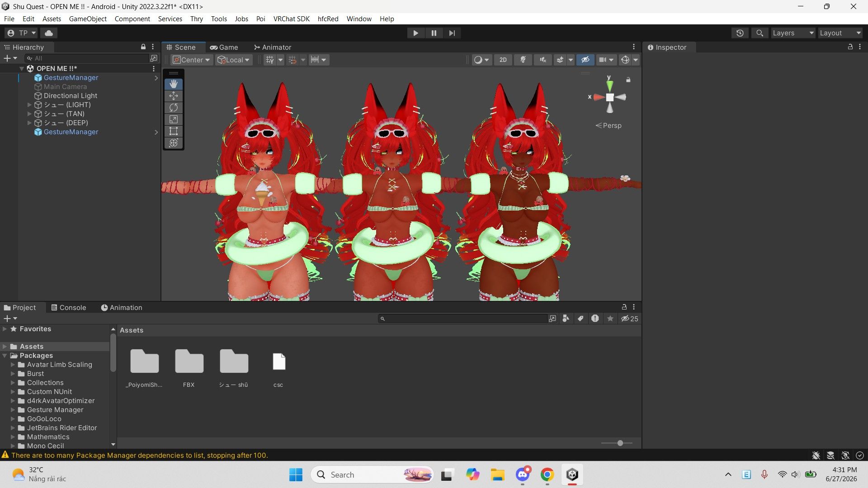Click save search star icon
This screenshot has width=868, height=488.
coord(610,319)
